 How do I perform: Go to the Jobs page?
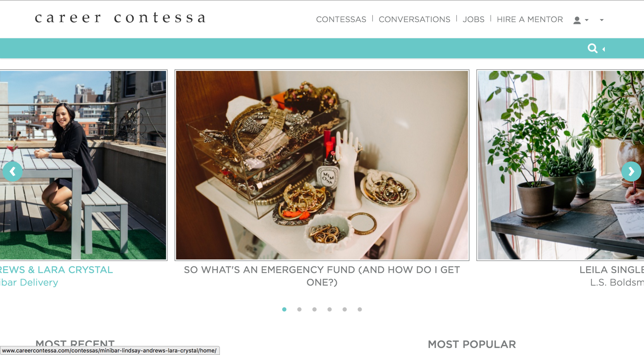click(x=473, y=19)
